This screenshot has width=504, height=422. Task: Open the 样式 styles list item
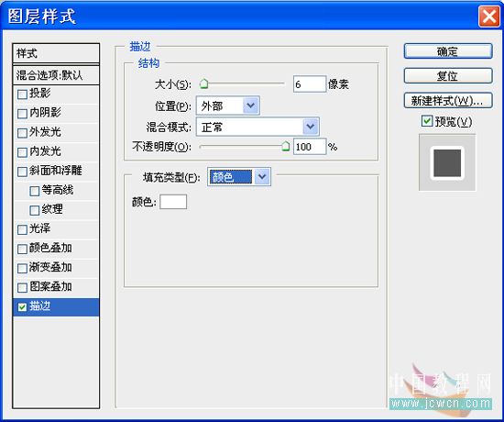(56, 53)
